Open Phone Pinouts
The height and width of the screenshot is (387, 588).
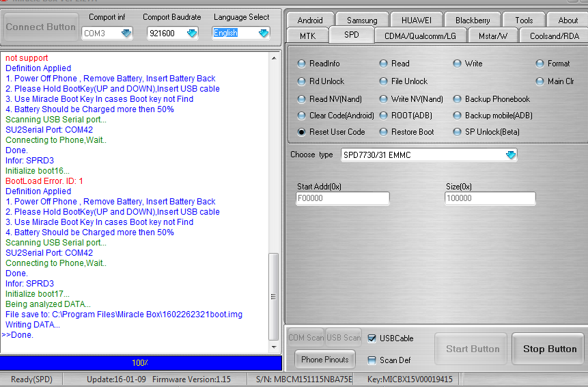tap(325, 360)
